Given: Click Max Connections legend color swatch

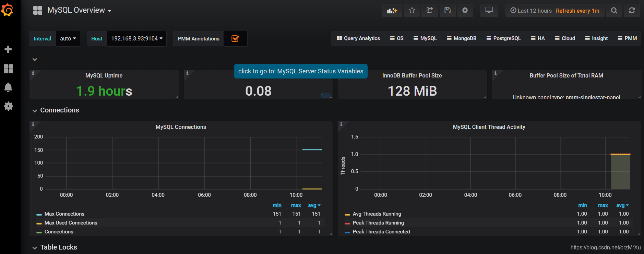Looking at the screenshot, I should point(39,214).
